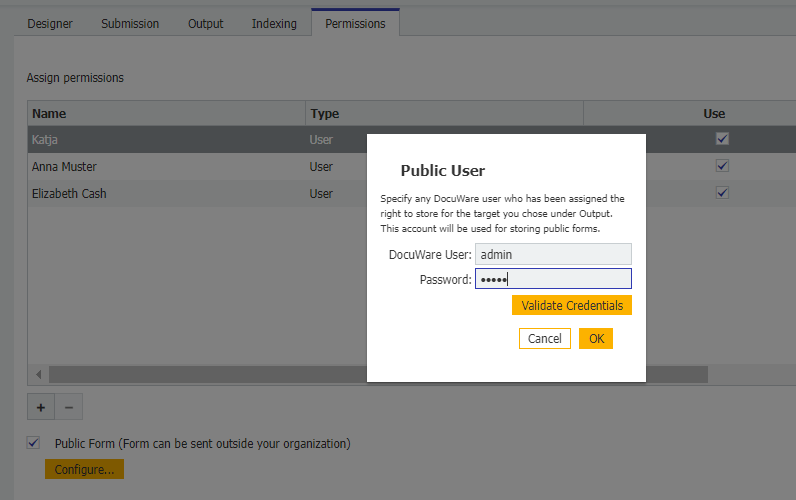This screenshot has height=500, width=796.
Task: Uncheck the Use checkbox for Katja
Action: [x=721, y=139]
